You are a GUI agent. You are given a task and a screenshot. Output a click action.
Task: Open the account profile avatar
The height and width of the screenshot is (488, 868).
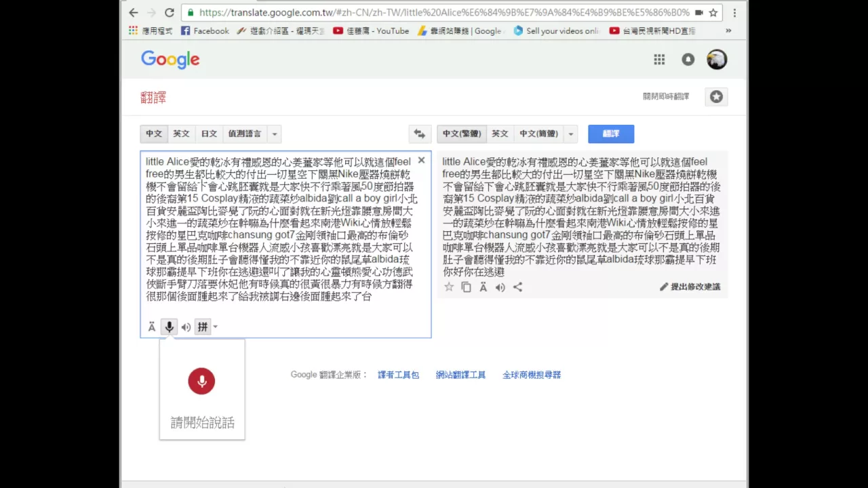[717, 60]
